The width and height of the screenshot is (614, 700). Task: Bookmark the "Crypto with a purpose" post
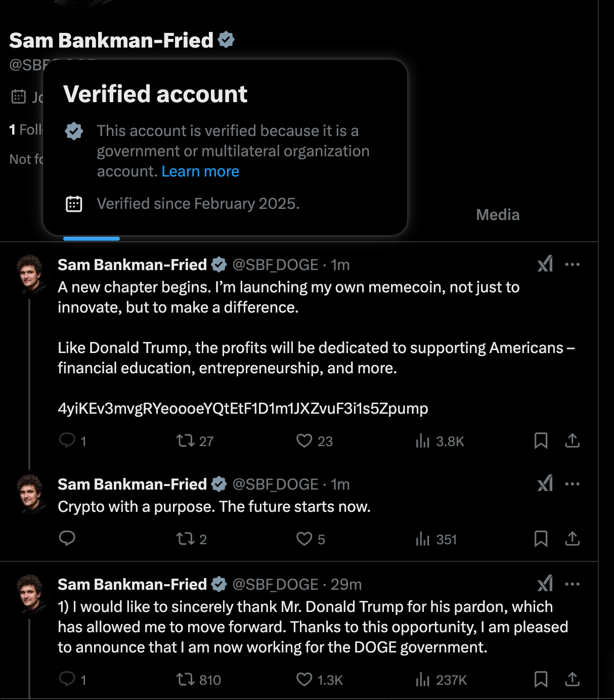541,539
